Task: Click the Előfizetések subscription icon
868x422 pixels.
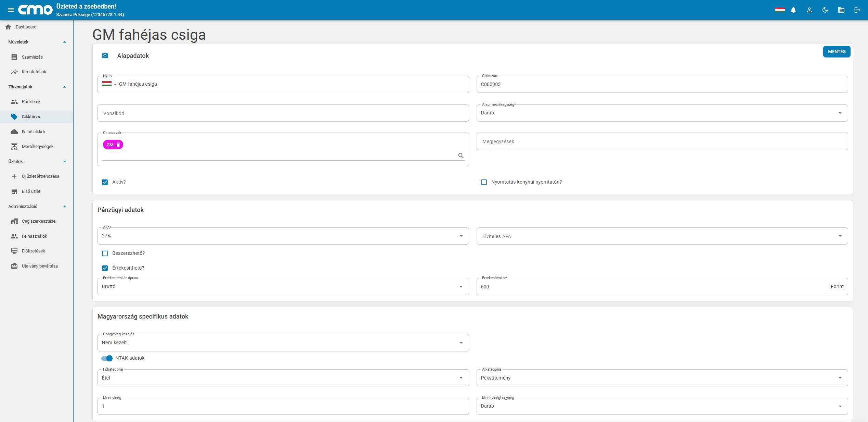Action: (14, 251)
